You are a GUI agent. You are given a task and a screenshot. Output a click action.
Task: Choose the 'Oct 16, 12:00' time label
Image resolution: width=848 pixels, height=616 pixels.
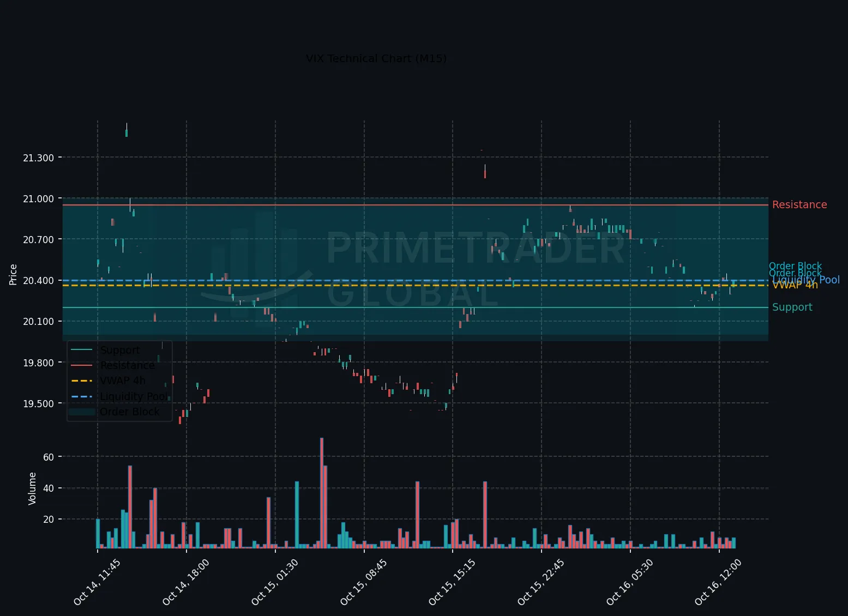coord(718,582)
